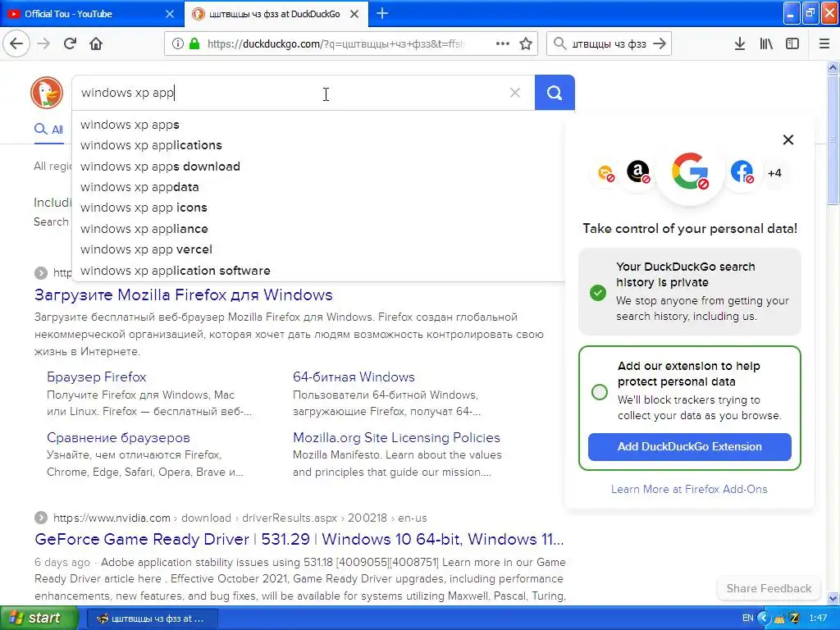Click the Firefox search box magnifier icon
This screenshot has width=840, height=630.
tap(559, 43)
